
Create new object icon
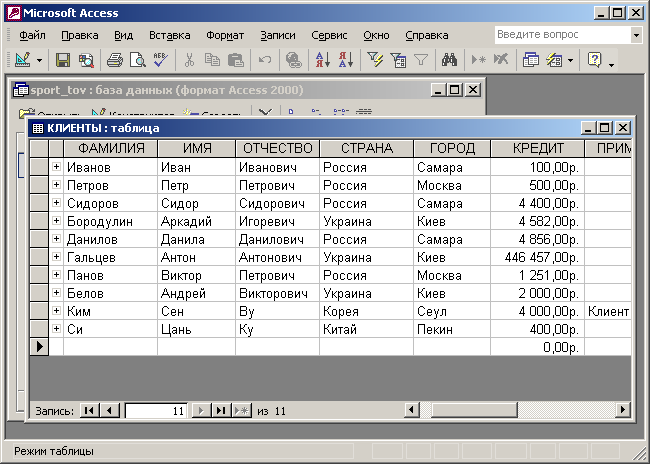[x=554, y=60]
